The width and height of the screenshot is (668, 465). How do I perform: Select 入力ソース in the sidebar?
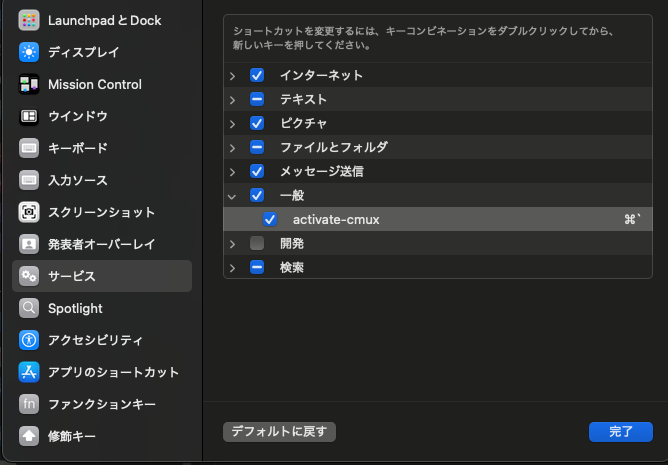coord(102,180)
